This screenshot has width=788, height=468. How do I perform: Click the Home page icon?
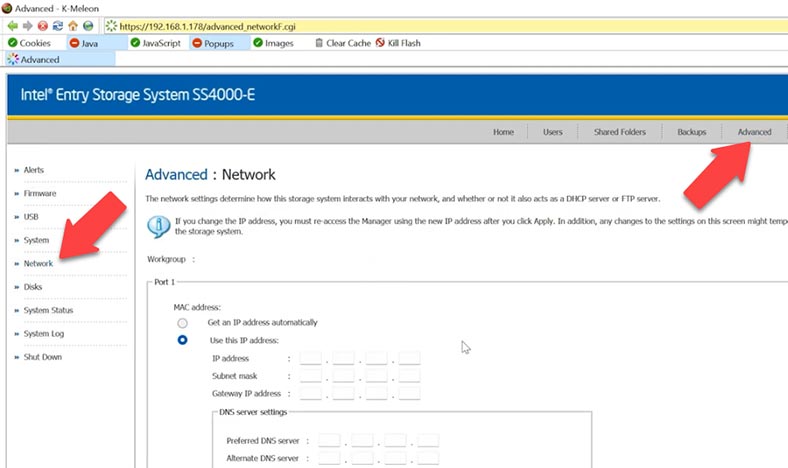click(73, 26)
